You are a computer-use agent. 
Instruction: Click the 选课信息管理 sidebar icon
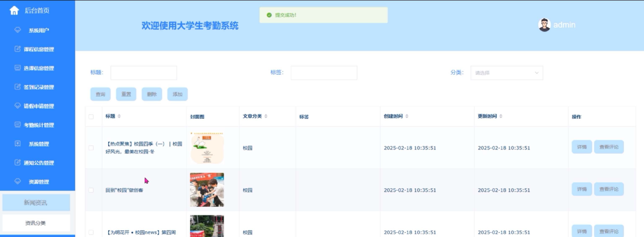click(x=17, y=68)
